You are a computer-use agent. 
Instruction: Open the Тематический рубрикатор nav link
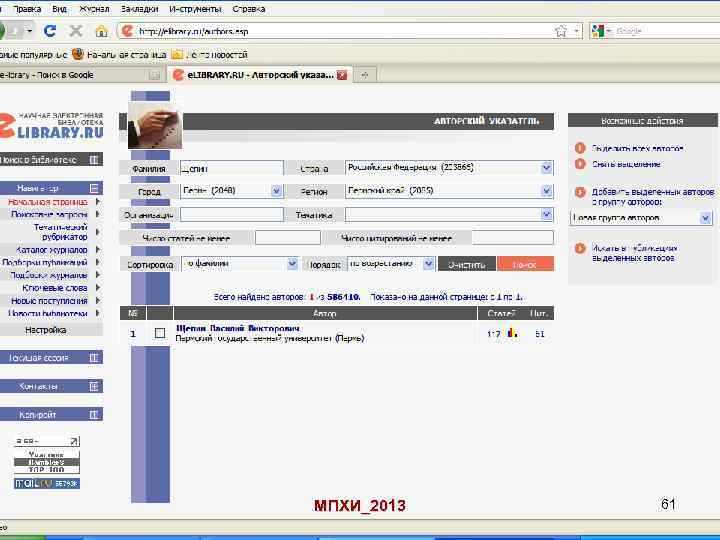click(60, 232)
